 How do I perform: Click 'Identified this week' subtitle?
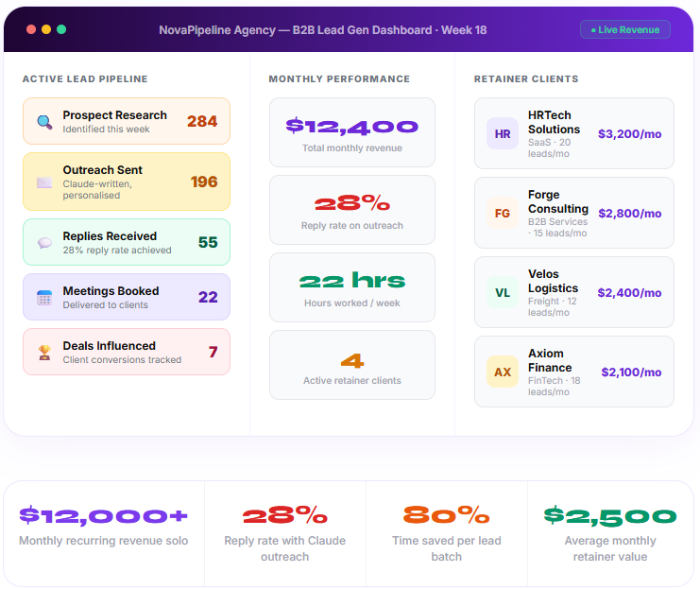(106, 130)
